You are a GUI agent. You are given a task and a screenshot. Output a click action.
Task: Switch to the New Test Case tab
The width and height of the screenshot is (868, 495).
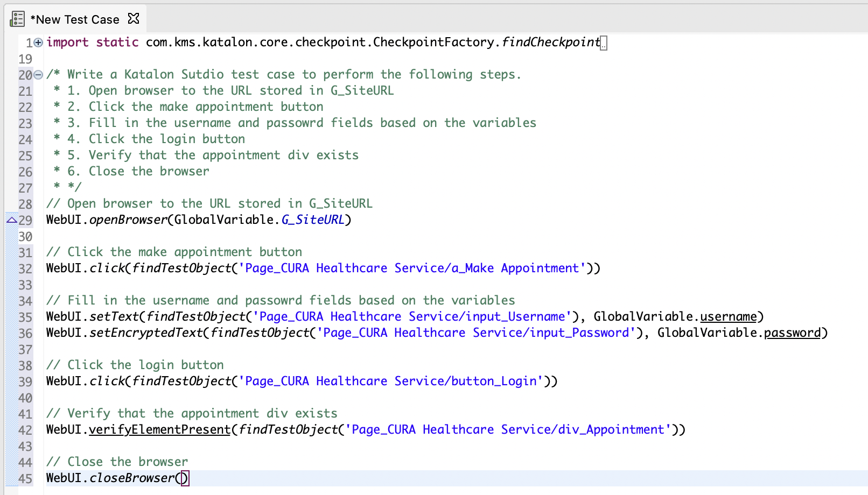(x=75, y=19)
